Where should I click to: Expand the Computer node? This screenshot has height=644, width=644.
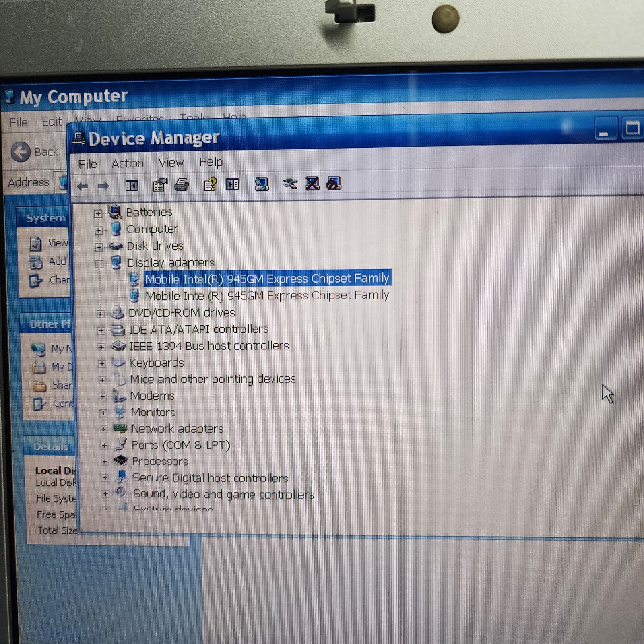(x=99, y=230)
